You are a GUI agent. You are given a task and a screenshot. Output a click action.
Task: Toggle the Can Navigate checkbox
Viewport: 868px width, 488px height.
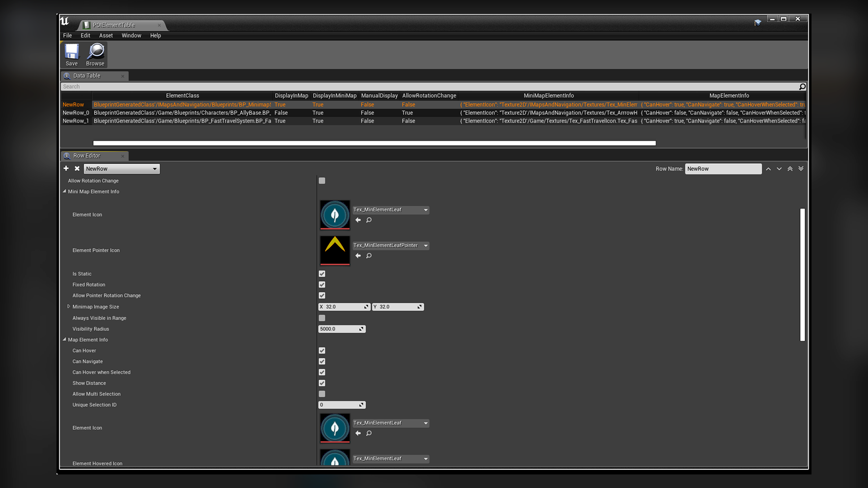(x=322, y=361)
